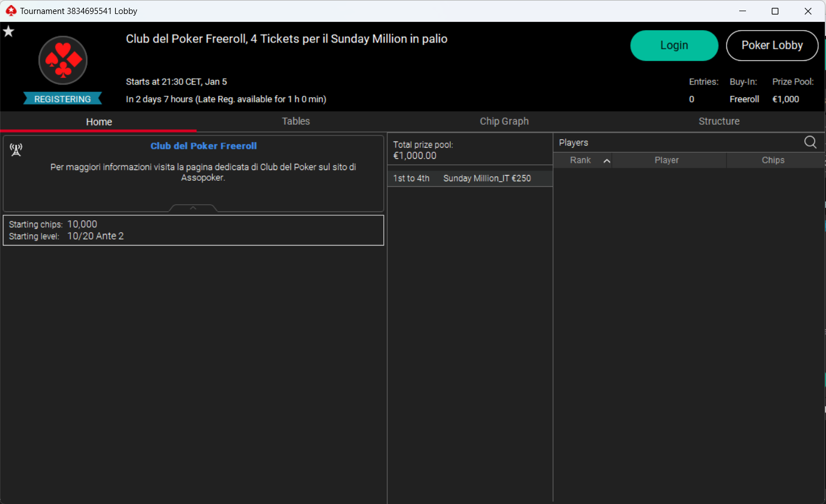Open the Poker Lobby button

pyautogui.click(x=772, y=45)
